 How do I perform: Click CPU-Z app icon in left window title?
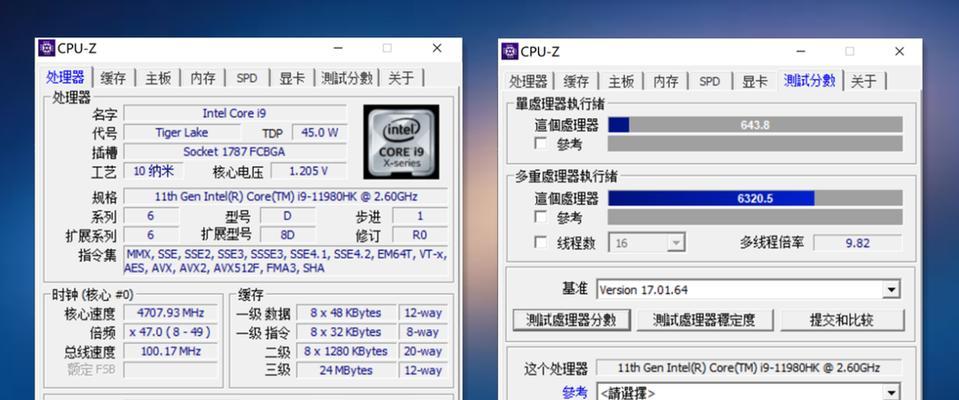[46, 48]
